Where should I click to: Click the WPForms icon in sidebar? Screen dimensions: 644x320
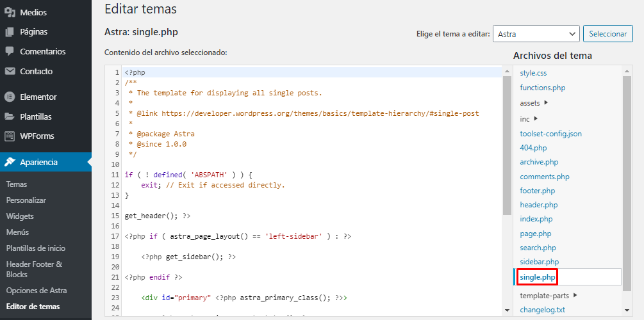click(10, 136)
